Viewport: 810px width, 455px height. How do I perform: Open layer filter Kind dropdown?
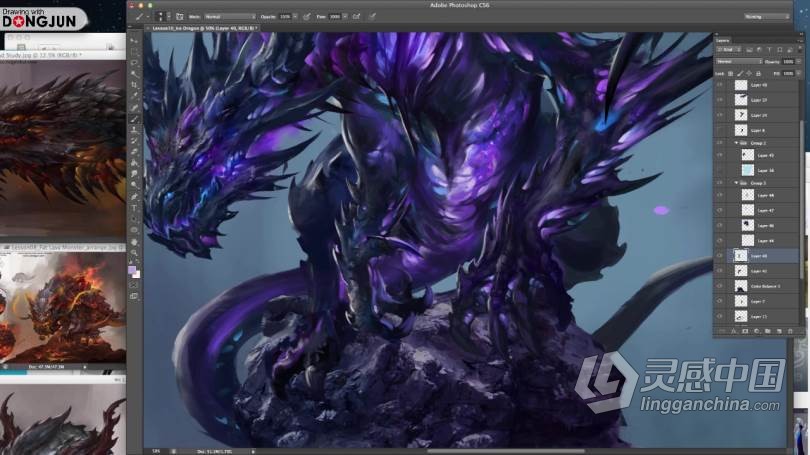[728, 50]
